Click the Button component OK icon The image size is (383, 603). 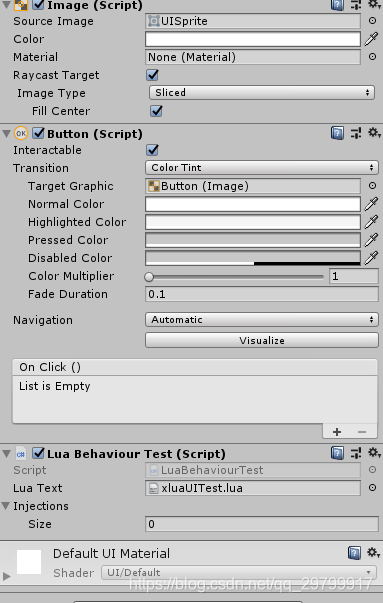pos(21,133)
